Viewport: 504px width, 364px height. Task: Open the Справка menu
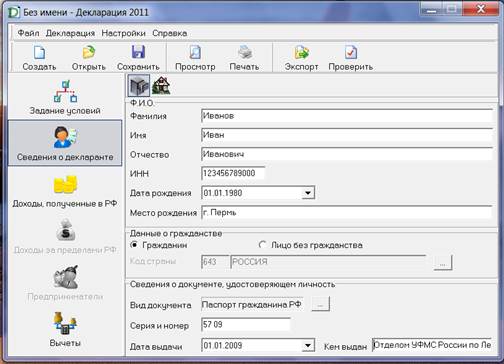(169, 33)
